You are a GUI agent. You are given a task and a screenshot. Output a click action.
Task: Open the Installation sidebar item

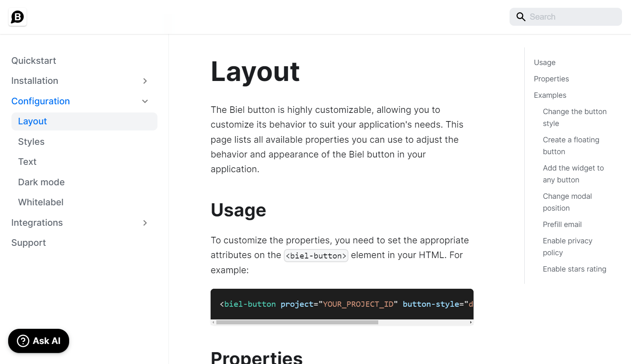coord(35,81)
